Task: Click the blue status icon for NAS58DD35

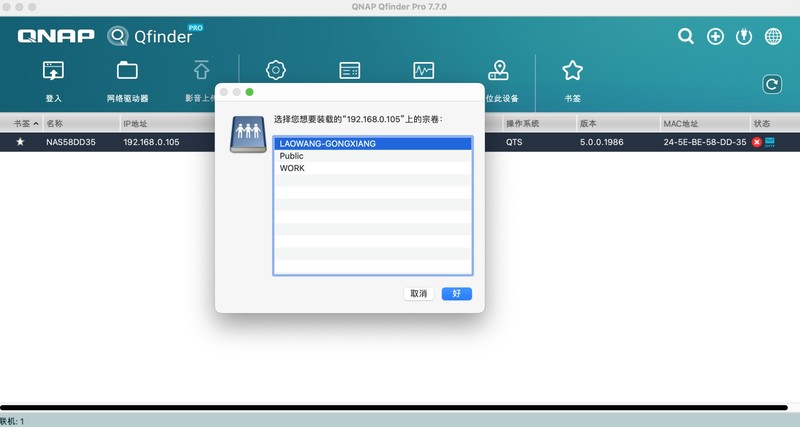Action: [x=769, y=142]
